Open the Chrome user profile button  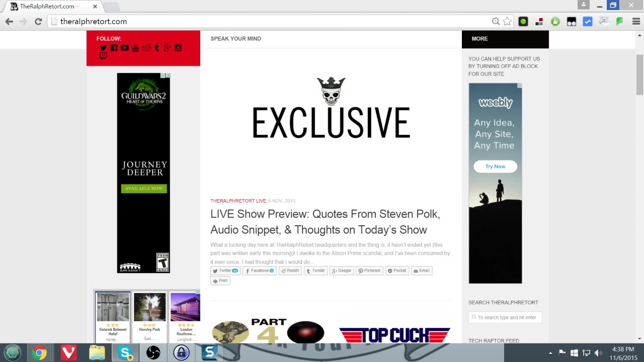click(x=583, y=5)
